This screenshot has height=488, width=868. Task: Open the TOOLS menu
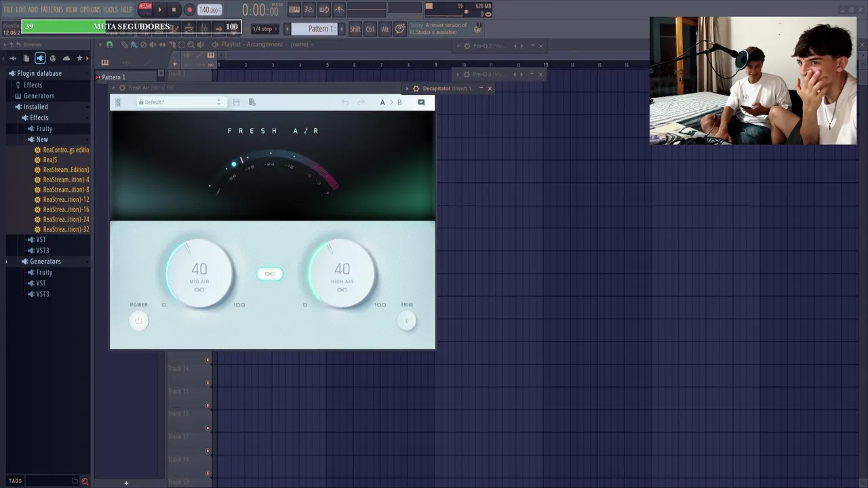pyautogui.click(x=110, y=9)
